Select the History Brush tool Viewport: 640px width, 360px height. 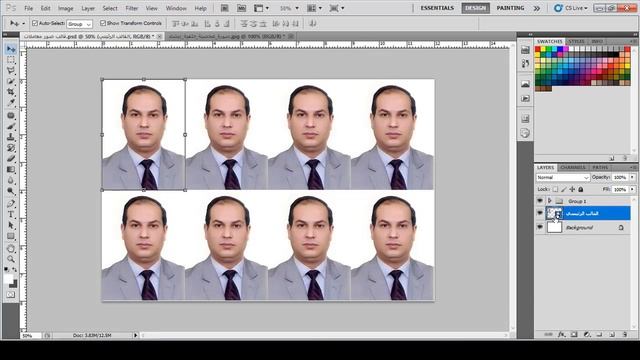[11, 148]
